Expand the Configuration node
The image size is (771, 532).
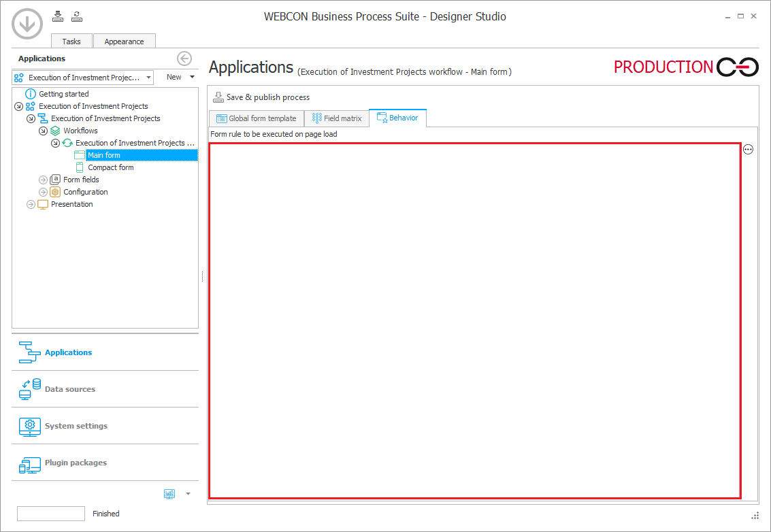pos(44,193)
